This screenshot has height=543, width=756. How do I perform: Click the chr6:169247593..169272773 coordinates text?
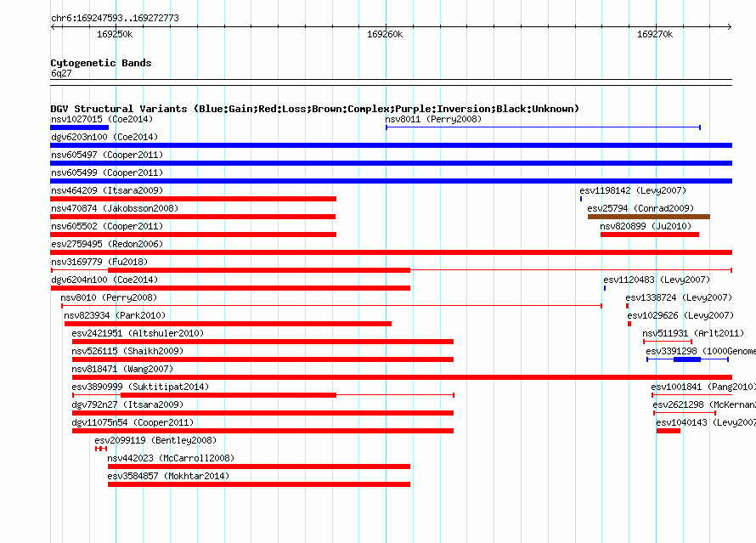click(115, 18)
